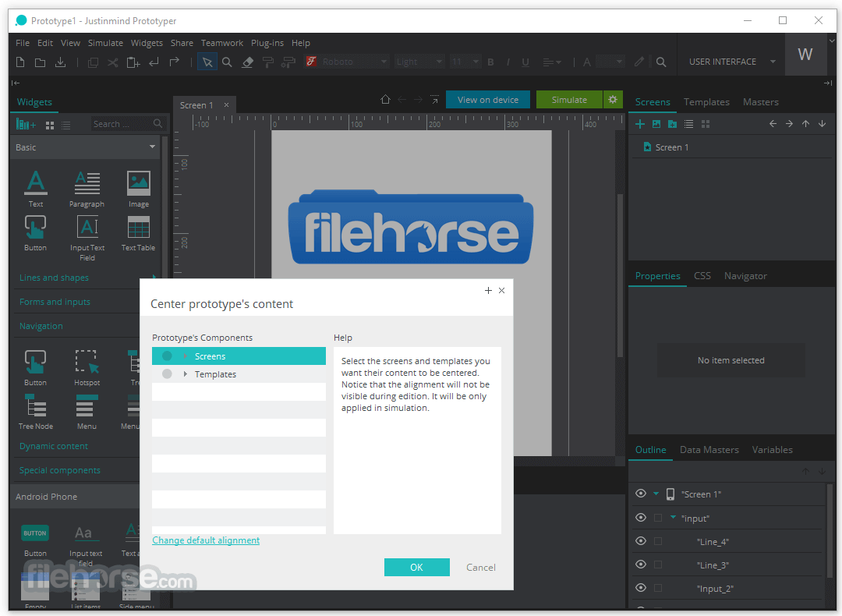Click the Home icon above canvas
Screen dimensions: 842x616
click(x=385, y=99)
